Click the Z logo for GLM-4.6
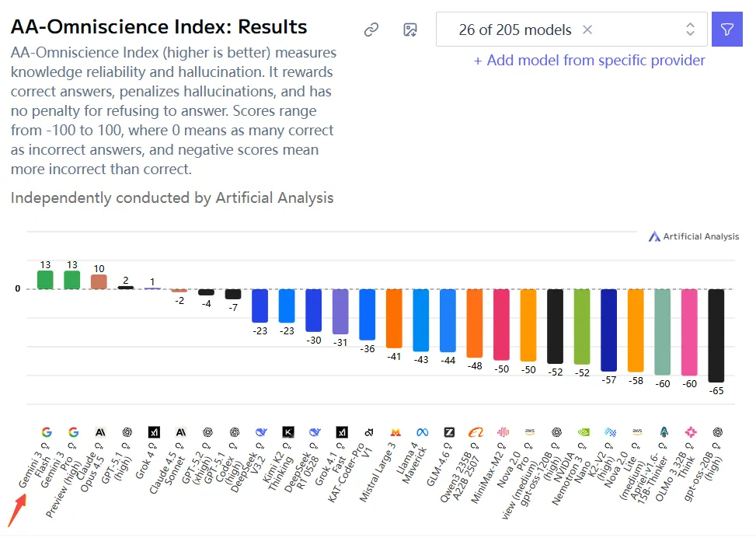The image size is (756, 538). pyautogui.click(x=449, y=432)
